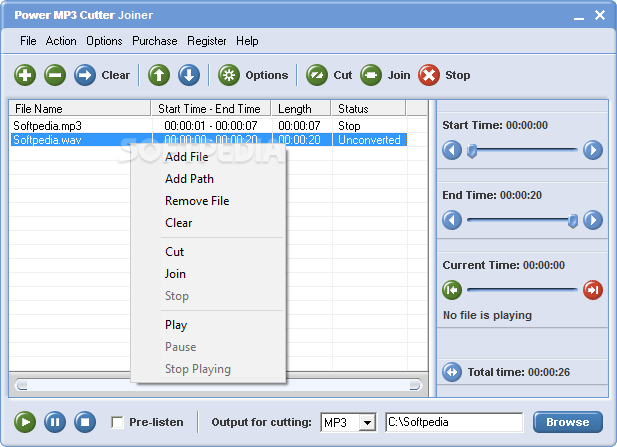
Task: Choose Remove File from context menu
Action: pyautogui.click(x=208, y=201)
